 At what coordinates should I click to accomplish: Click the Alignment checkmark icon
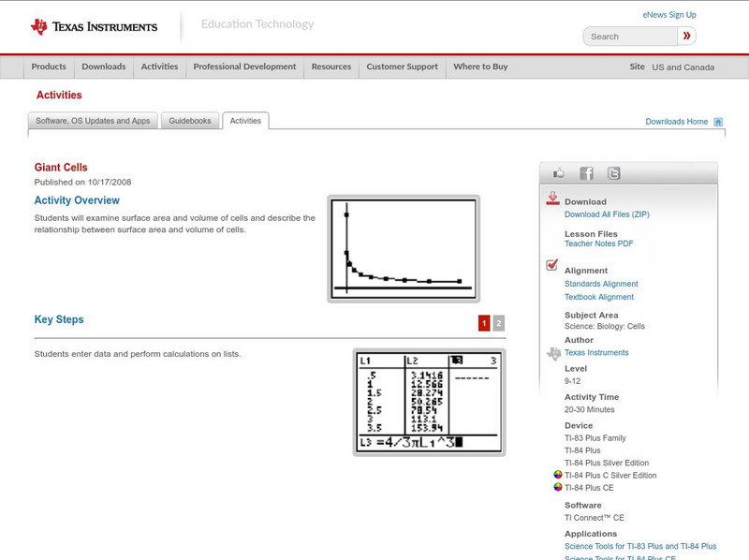(552, 264)
